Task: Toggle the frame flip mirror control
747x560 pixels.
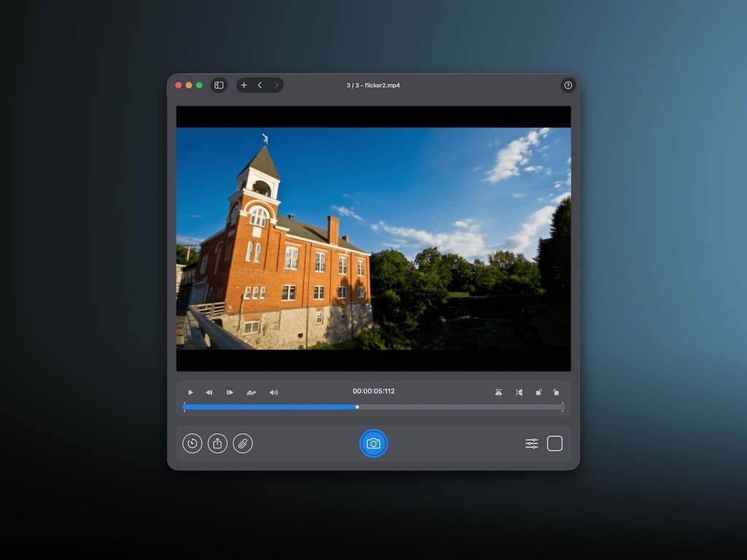Action: [498, 392]
